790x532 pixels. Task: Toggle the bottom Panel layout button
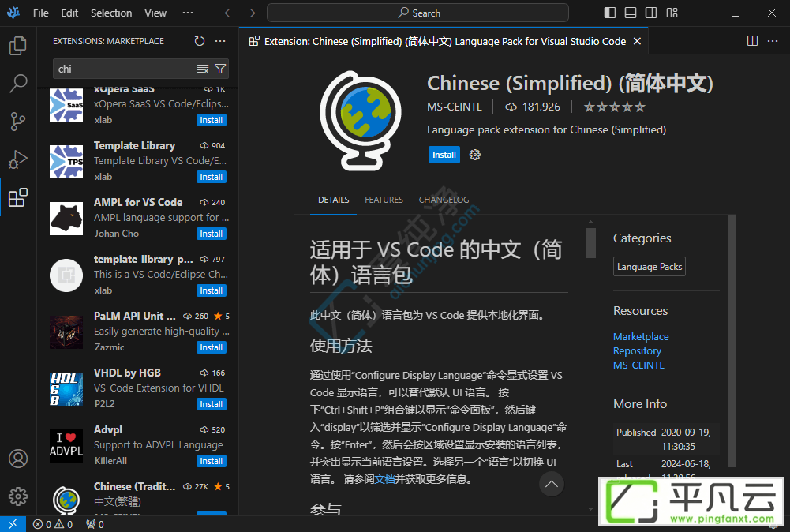tap(631, 13)
